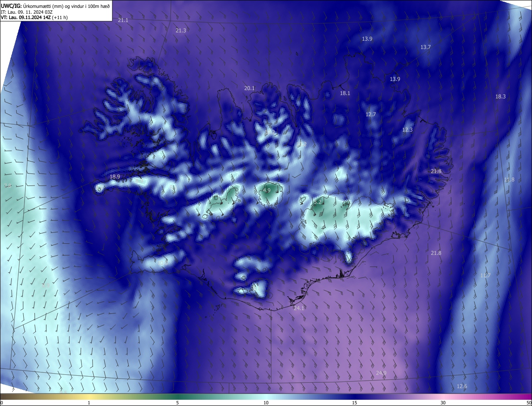Screen dimensions: 532x406
Task: Click the 18.3 value label
Action: point(500,96)
